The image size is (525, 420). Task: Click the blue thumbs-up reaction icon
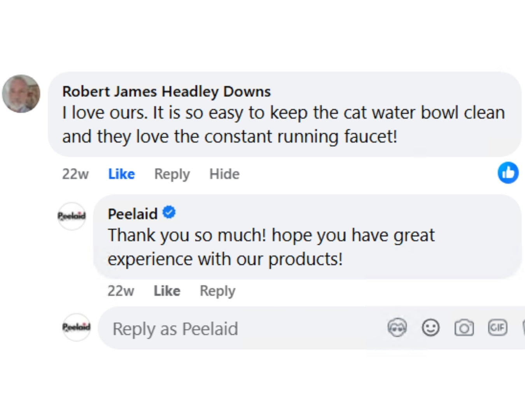pyautogui.click(x=508, y=173)
